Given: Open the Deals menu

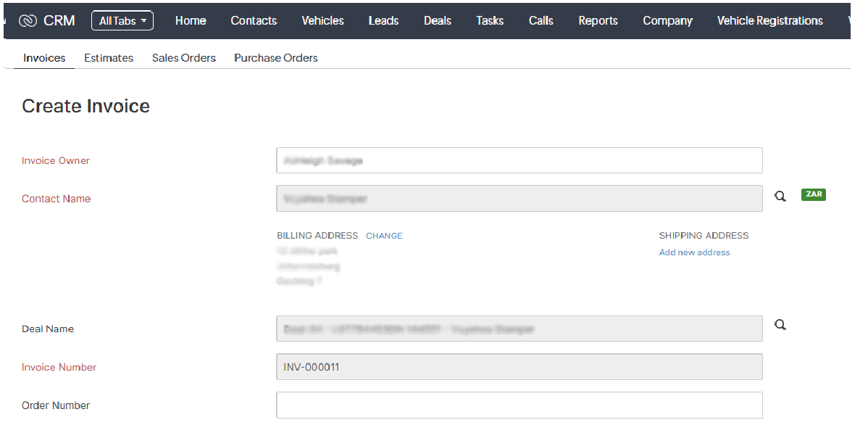Looking at the screenshot, I should click(x=437, y=20).
